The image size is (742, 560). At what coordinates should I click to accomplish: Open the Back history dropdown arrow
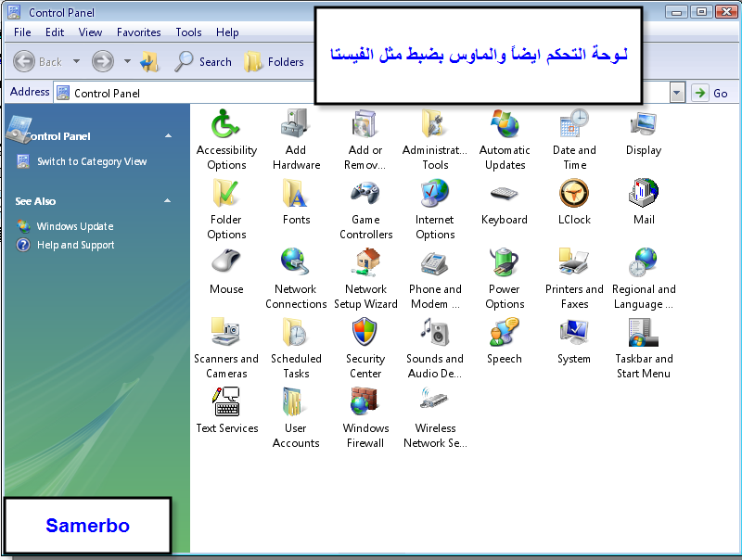click(x=76, y=61)
